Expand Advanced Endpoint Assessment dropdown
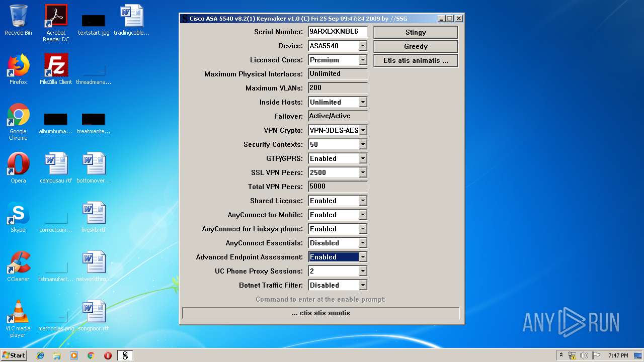This screenshot has width=644, height=362. pos(363,257)
